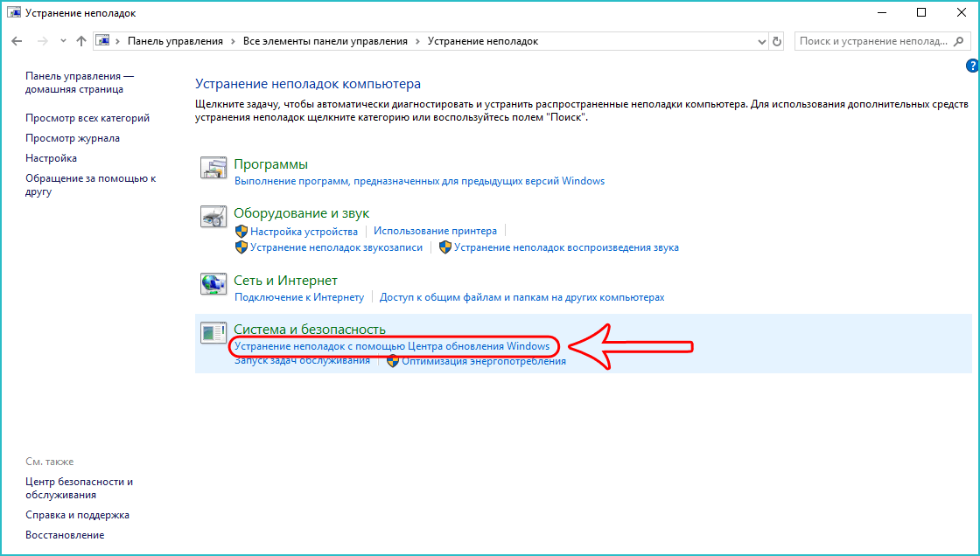Open the 'Система и безопасность' heading
The height and width of the screenshot is (556, 980).
tap(310, 330)
